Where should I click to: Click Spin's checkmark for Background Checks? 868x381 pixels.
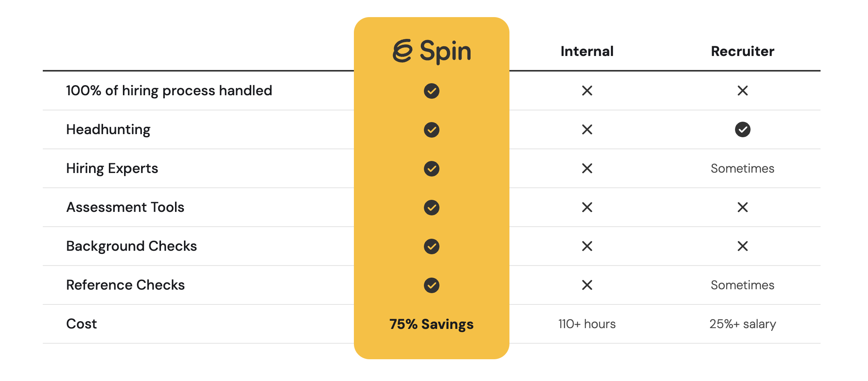431,246
